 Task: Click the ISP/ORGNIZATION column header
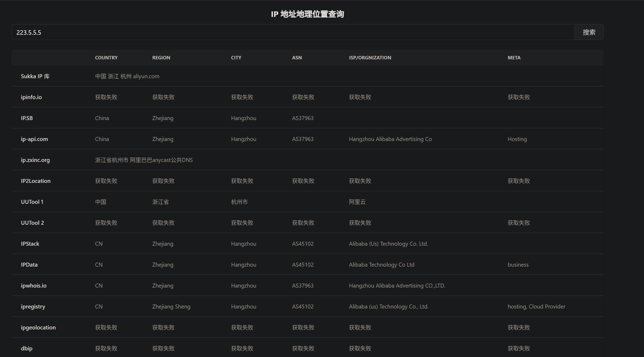pyautogui.click(x=370, y=58)
